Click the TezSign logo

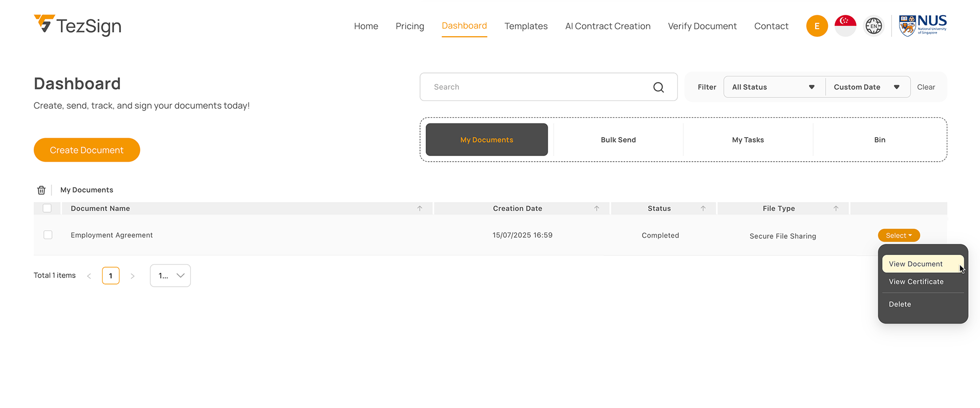pos(78,25)
